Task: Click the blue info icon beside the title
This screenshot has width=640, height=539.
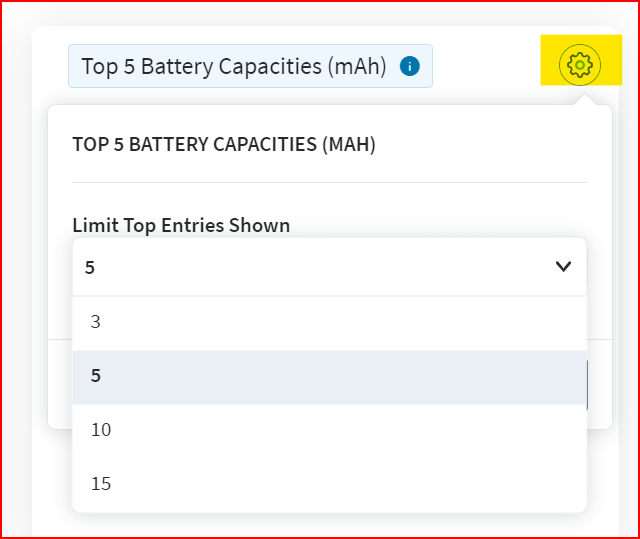Action: 409,66
